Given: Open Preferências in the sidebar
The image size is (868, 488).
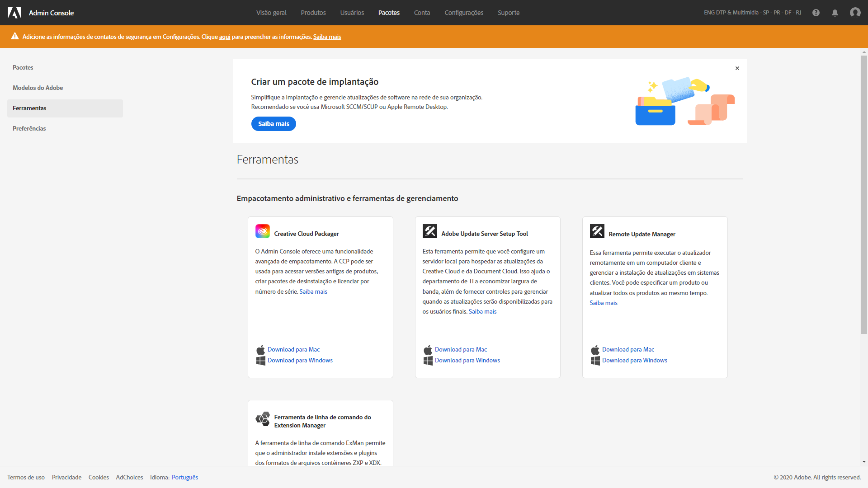Looking at the screenshot, I should [x=65, y=129].
